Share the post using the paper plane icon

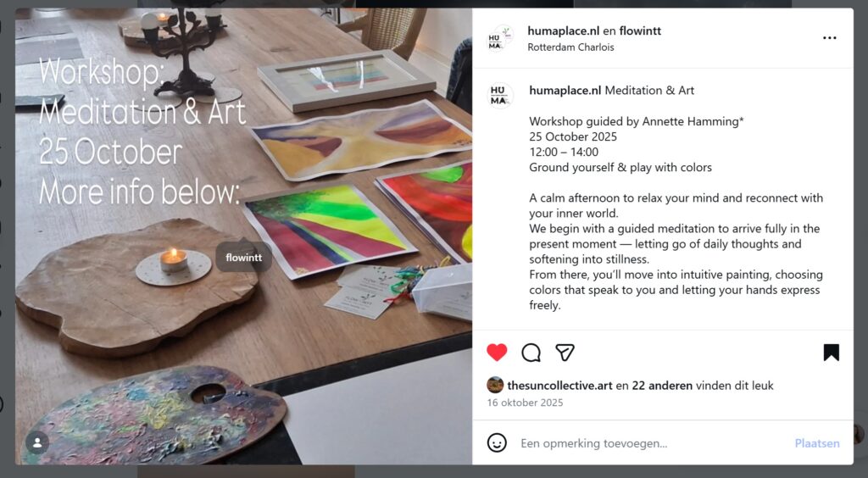[x=565, y=353]
